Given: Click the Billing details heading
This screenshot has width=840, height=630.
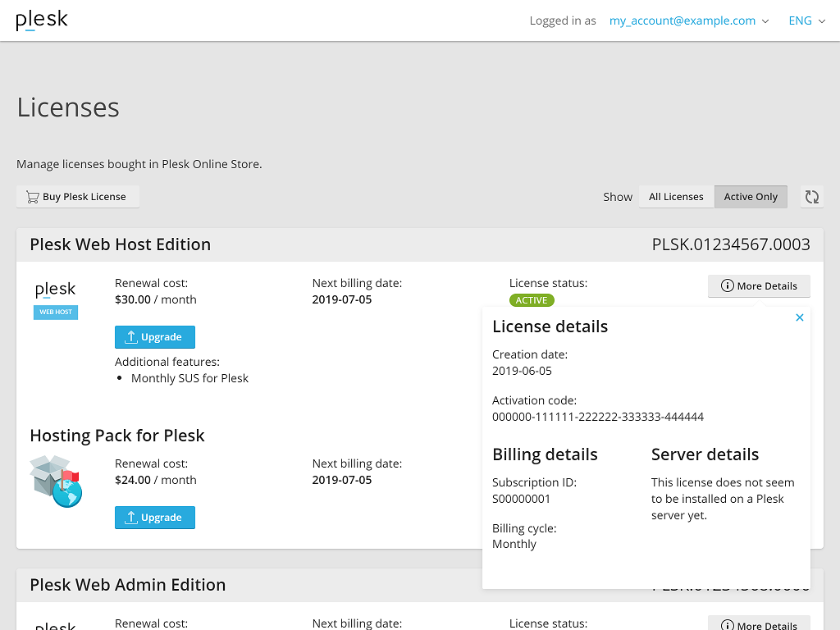Looking at the screenshot, I should pyautogui.click(x=545, y=454).
